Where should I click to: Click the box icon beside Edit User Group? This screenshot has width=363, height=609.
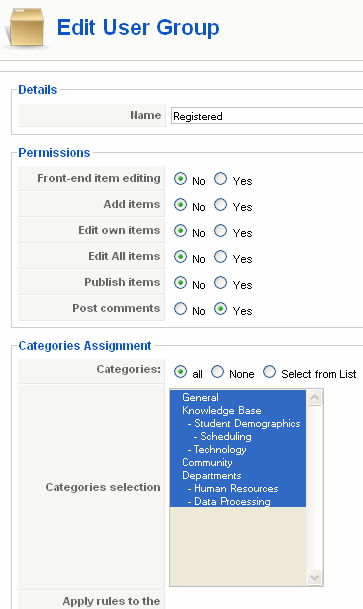coord(26,28)
